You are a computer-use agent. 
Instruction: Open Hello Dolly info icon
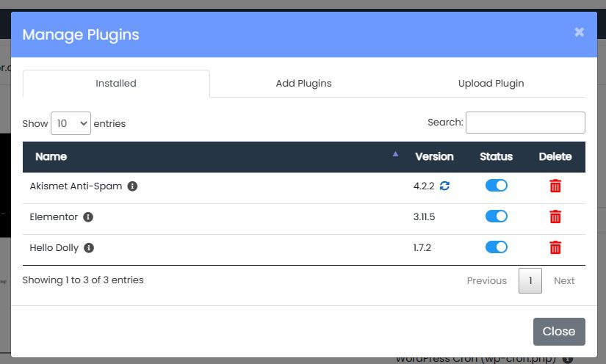coord(89,248)
